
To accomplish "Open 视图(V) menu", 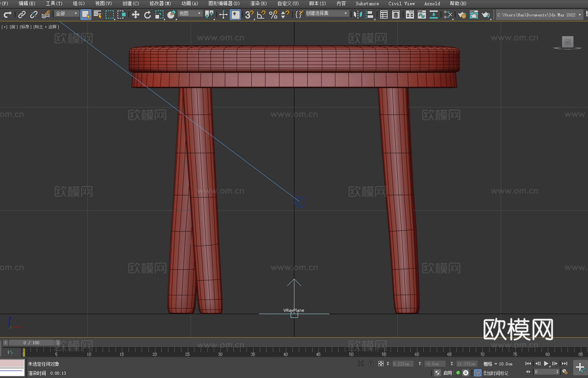I will [x=103, y=4].
